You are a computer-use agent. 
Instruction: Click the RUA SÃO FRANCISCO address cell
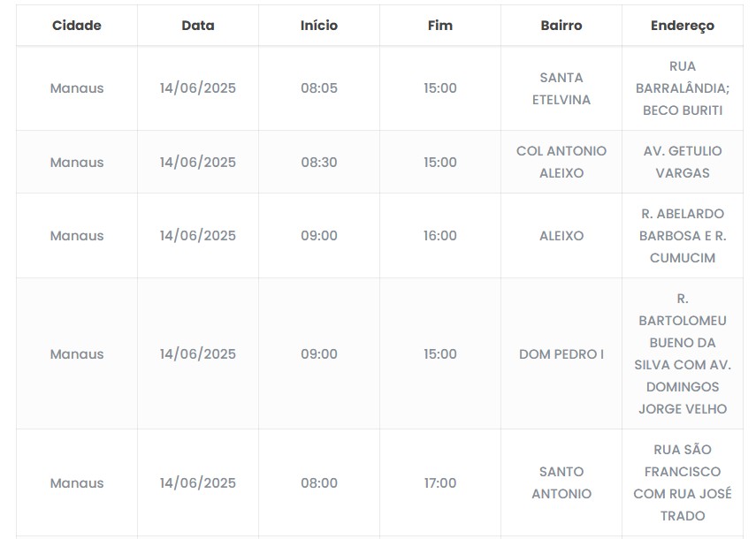pos(683,482)
